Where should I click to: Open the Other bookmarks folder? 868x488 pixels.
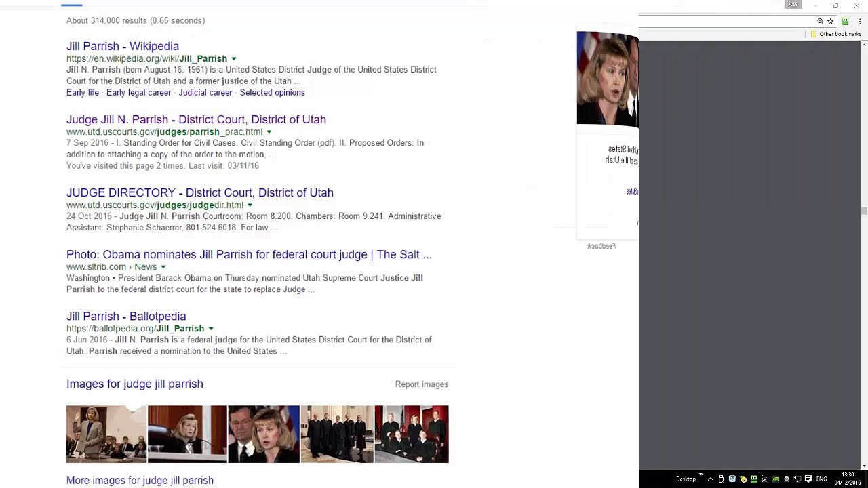(x=836, y=34)
